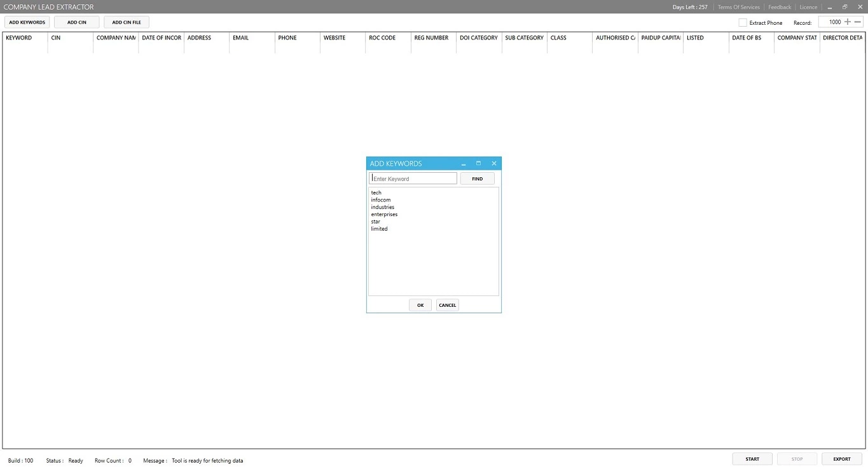Screen dimensions: 868x467
Task: Pick 'enterprises' from the keyword list
Action: [384, 215]
